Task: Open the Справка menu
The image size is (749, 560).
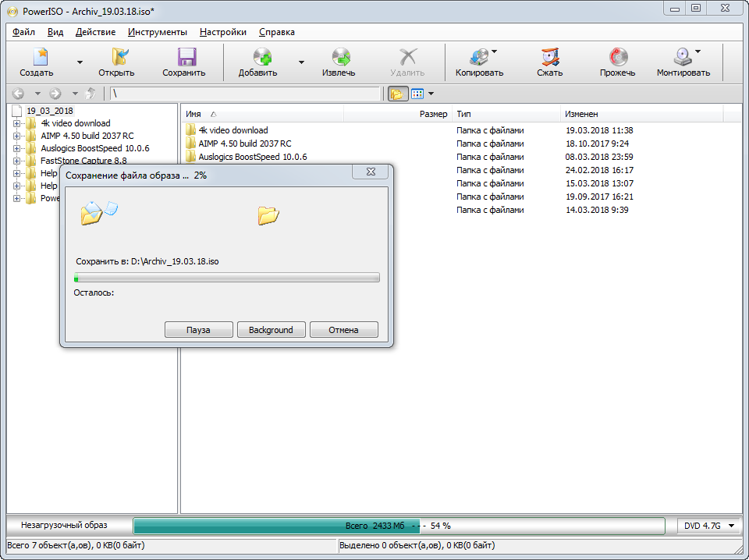Action: pos(276,32)
